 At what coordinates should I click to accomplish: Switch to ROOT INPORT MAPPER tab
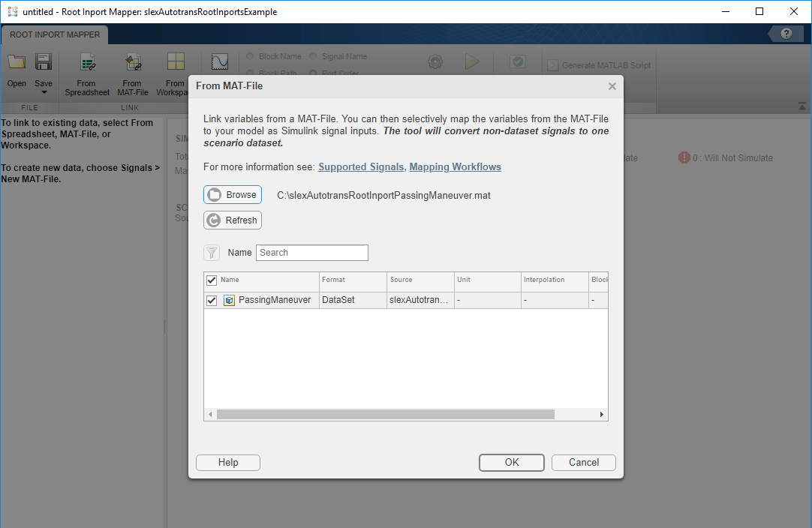(55, 34)
